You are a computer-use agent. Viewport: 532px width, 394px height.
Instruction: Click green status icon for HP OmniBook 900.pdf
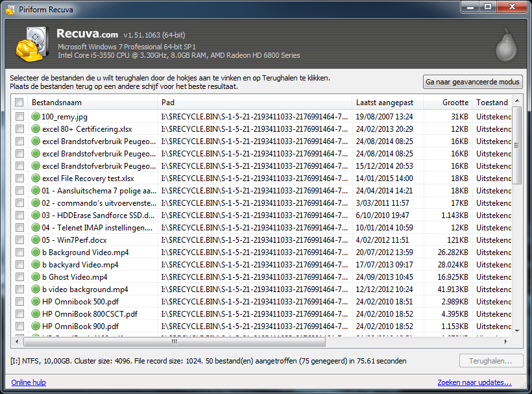click(x=36, y=326)
